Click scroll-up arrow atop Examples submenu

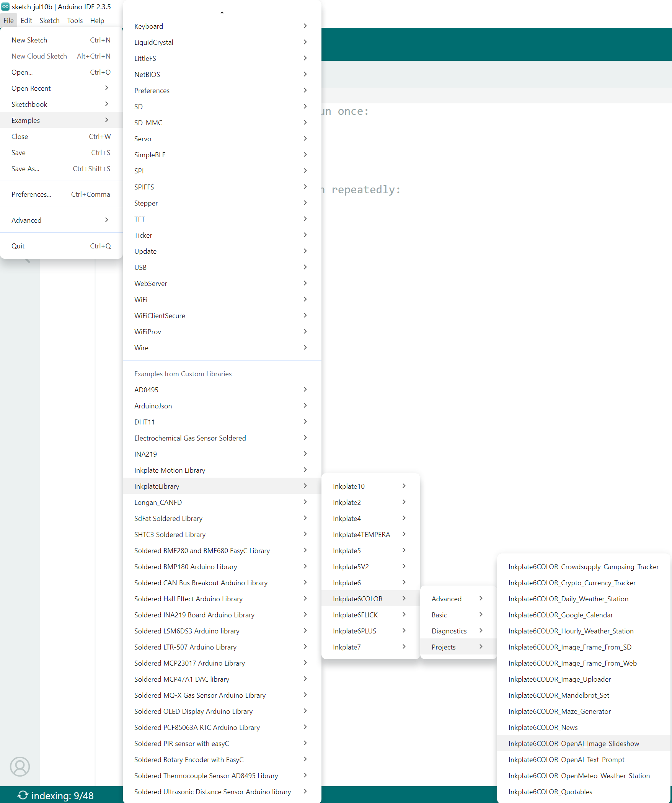point(222,13)
